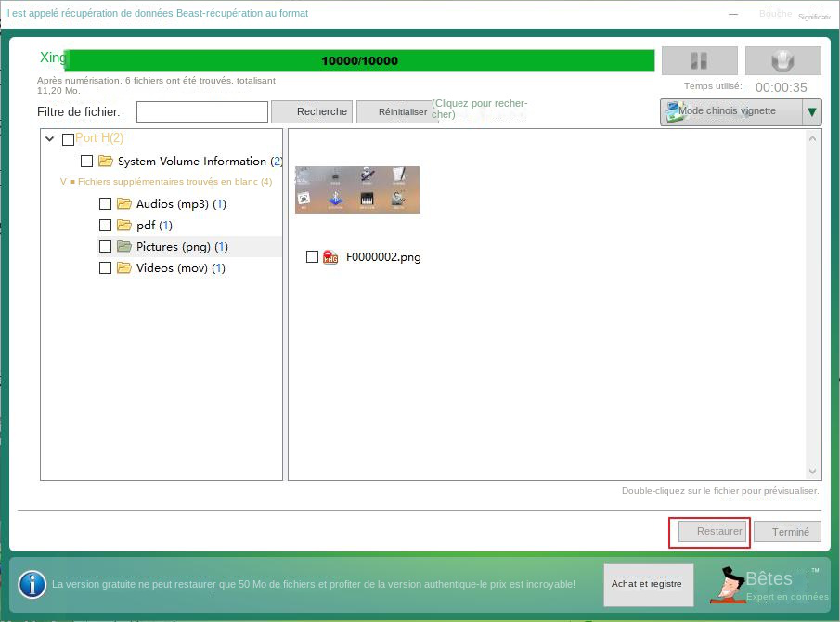The height and width of the screenshot is (622, 840).
Task: Click the 00:00:35 elapsed time value
Action: [782, 87]
